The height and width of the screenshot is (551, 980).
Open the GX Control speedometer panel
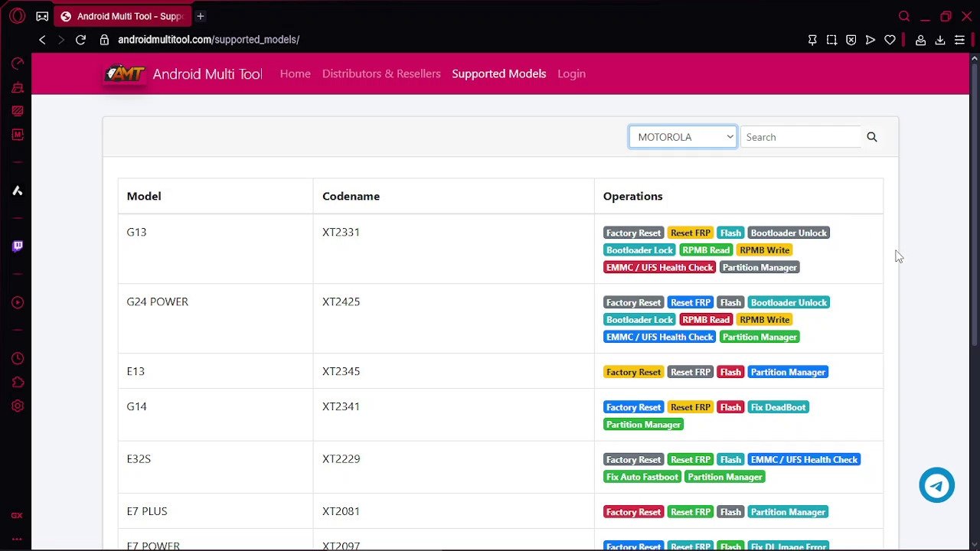18,64
